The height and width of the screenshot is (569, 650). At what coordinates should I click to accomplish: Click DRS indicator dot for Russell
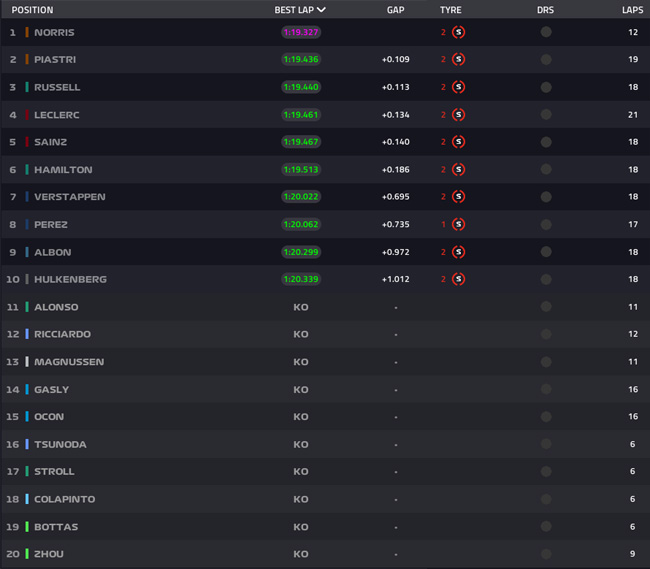point(546,87)
